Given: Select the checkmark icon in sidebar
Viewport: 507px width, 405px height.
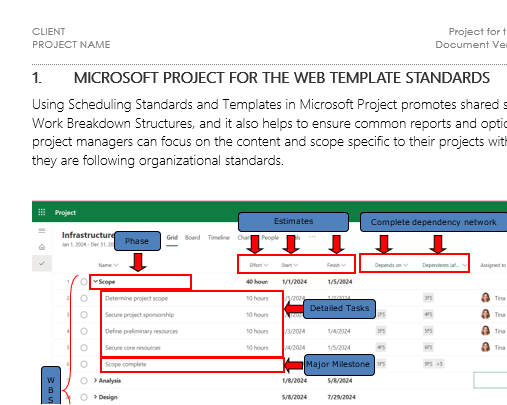Looking at the screenshot, I should (x=42, y=263).
